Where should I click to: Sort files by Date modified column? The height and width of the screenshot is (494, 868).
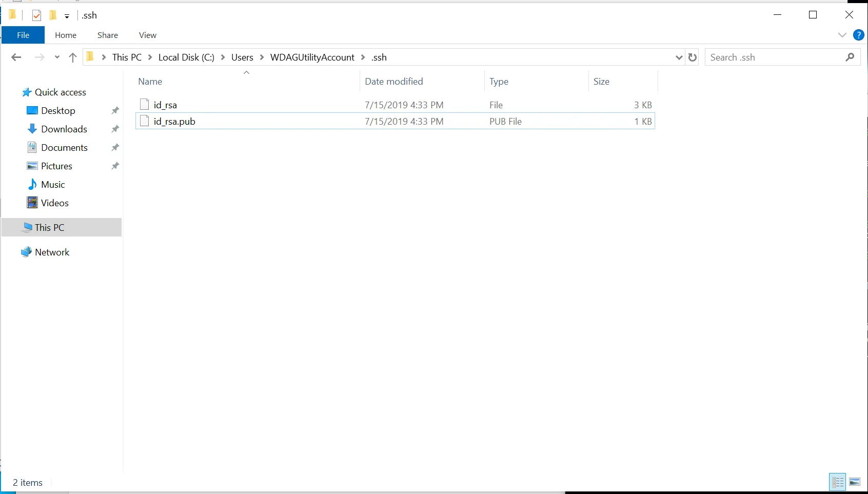click(x=393, y=82)
